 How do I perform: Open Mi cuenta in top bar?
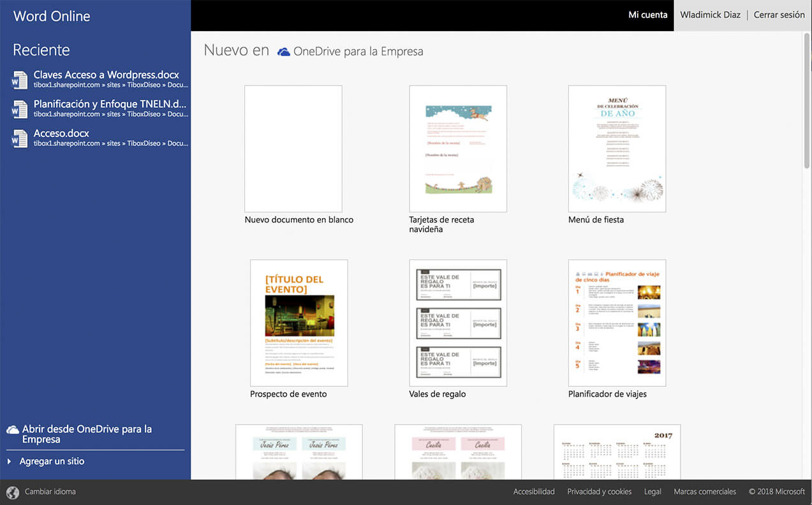click(648, 15)
